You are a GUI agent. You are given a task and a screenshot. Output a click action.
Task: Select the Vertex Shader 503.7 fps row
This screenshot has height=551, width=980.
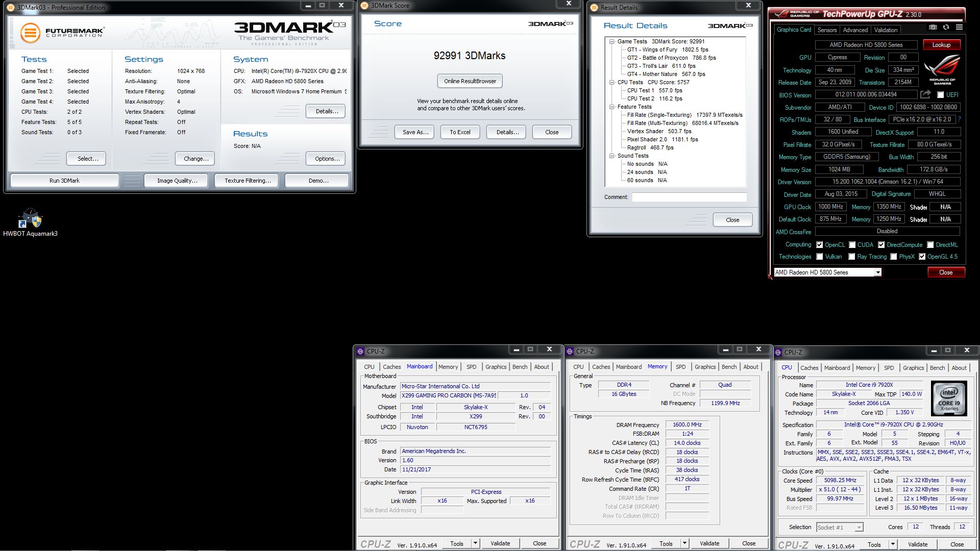(x=658, y=131)
